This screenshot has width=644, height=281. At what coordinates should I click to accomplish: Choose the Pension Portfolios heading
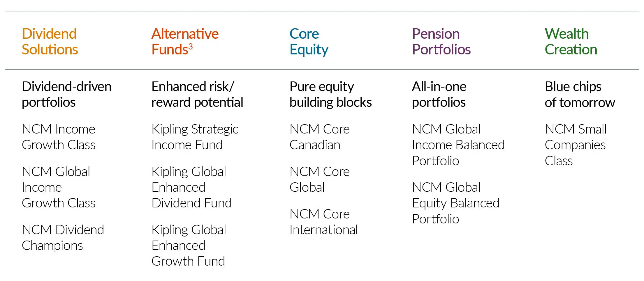441,42
